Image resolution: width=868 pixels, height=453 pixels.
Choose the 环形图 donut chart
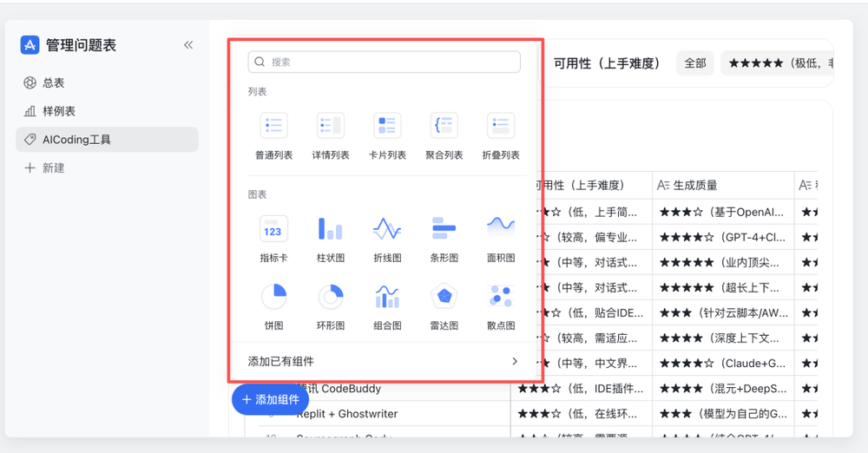click(x=330, y=297)
